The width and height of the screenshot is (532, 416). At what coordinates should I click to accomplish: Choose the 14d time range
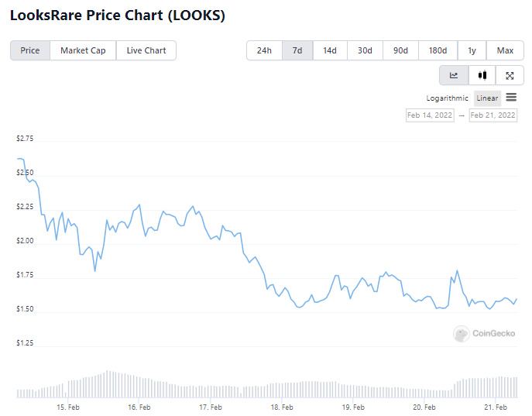(x=330, y=50)
